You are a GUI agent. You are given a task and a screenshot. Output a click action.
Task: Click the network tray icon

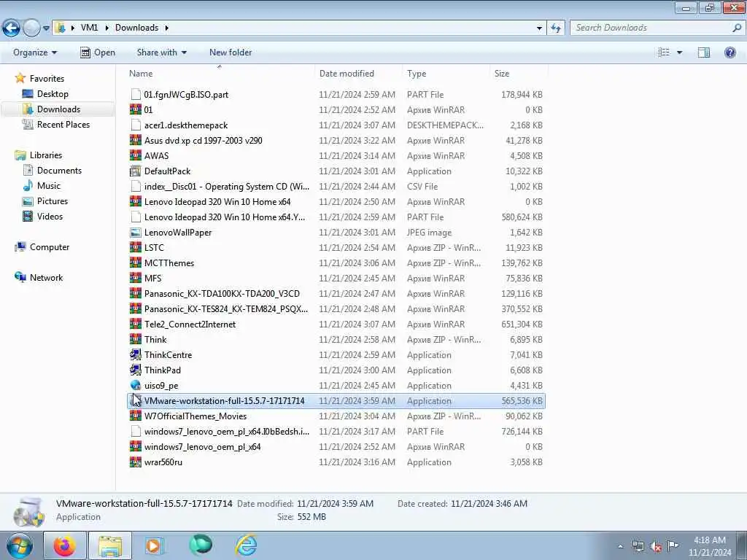click(x=638, y=547)
